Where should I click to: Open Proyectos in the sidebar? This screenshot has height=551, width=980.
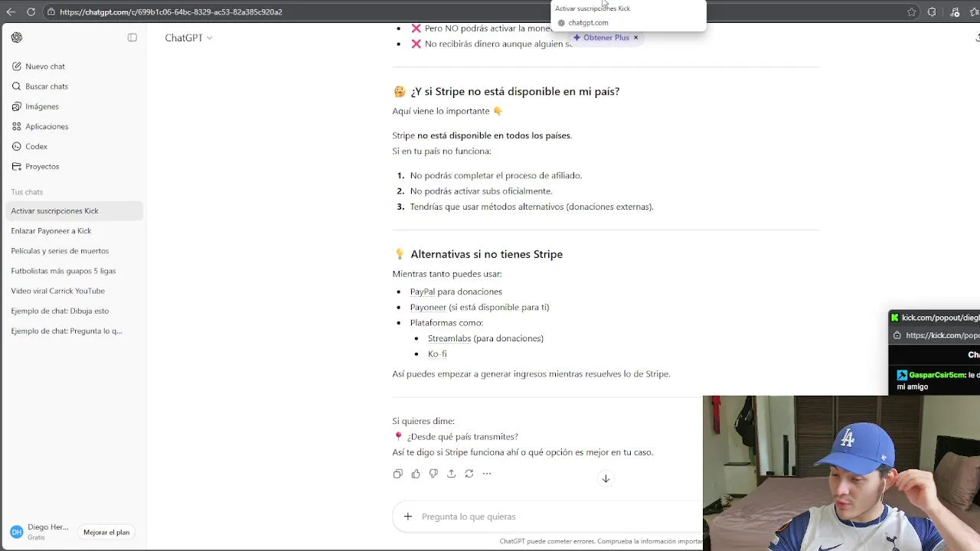74,166
